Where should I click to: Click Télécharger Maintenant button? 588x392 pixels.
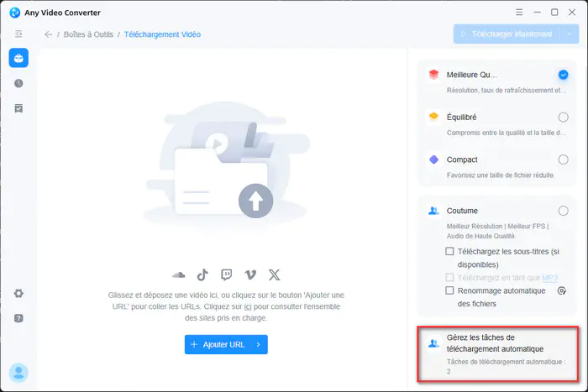tap(507, 34)
